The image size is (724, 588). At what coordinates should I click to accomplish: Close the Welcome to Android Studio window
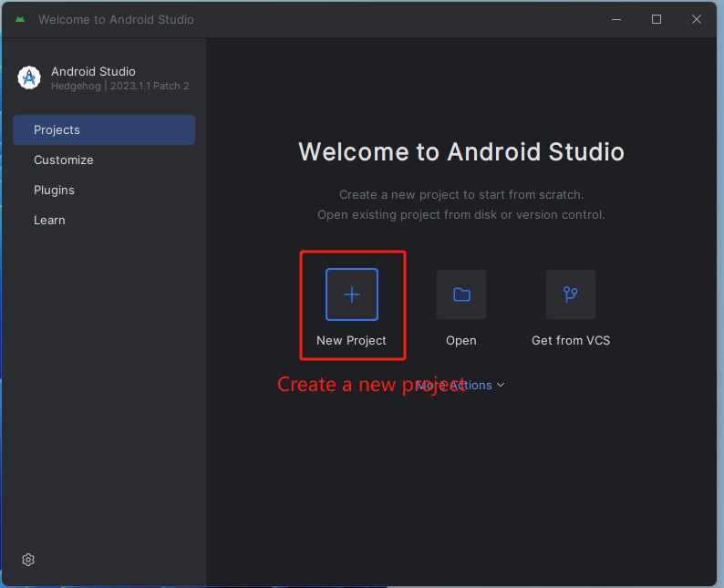click(x=697, y=19)
